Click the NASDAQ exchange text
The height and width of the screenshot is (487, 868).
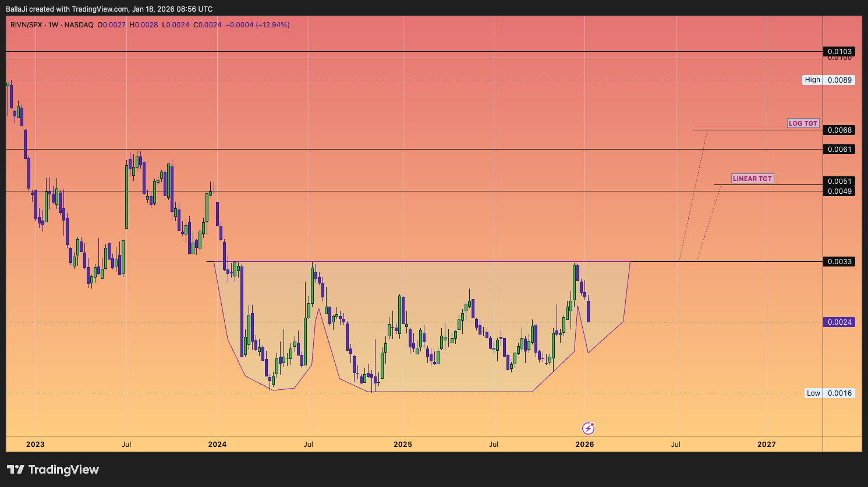pyautogui.click(x=79, y=25)
